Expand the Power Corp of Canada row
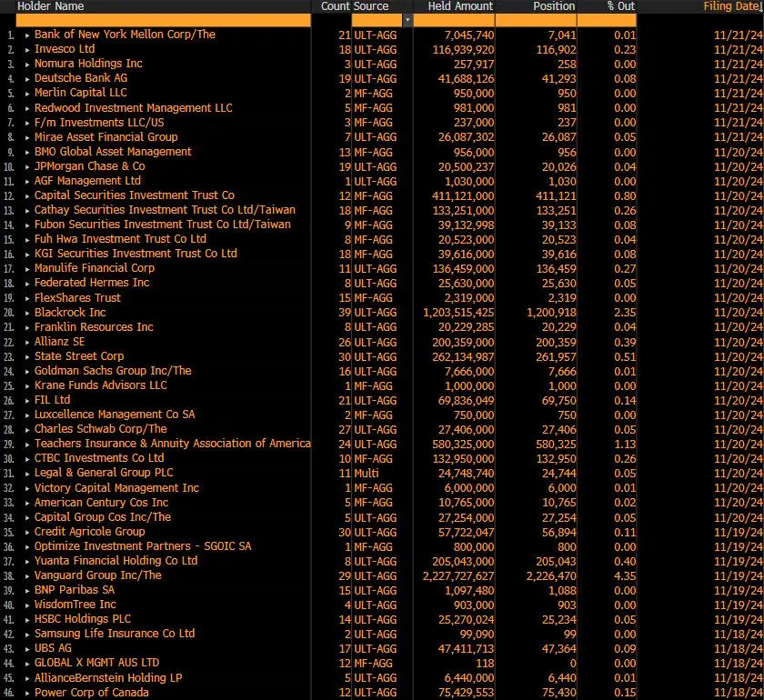This screenshot has height=700, width=764. click(25, 693)
